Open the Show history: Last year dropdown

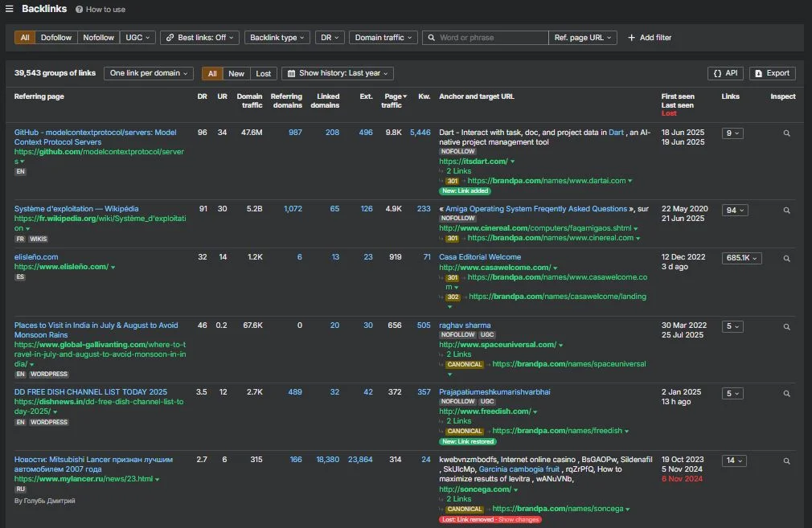click(x=338, y=73)
